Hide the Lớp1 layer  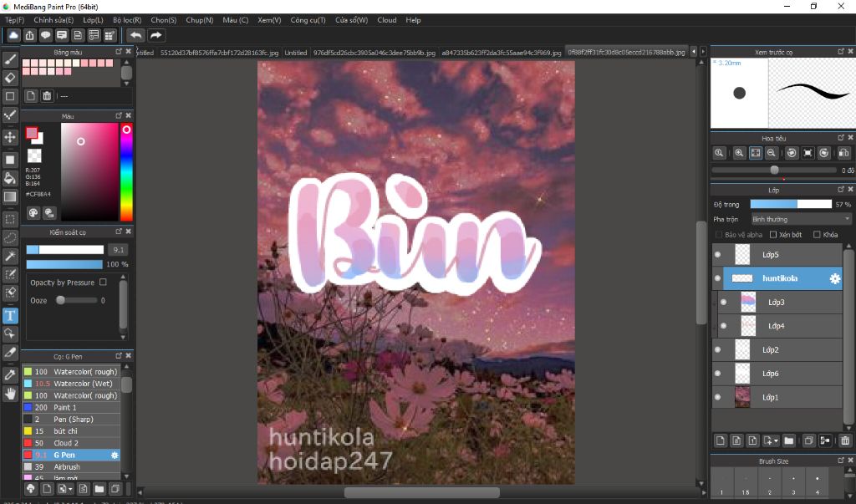pos(718,397)
